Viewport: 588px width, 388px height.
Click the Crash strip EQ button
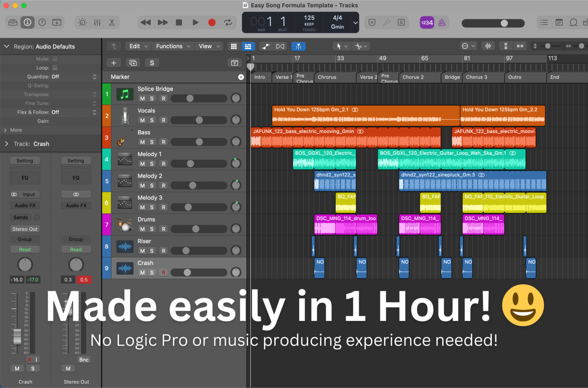tap(25, 178)
